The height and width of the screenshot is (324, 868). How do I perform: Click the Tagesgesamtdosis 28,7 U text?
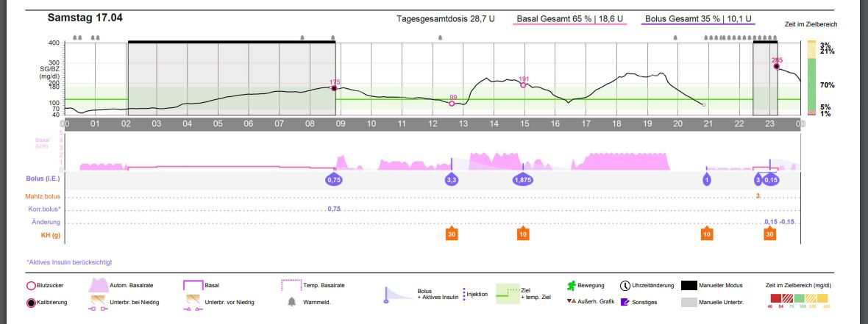445,18
